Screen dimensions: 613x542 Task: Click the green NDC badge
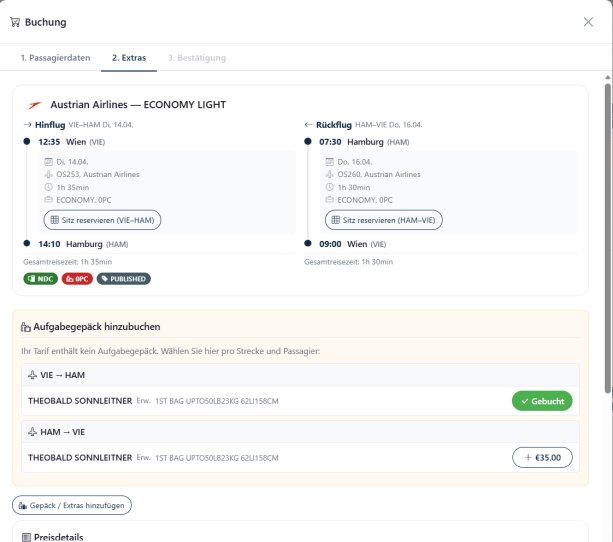click(40, 279)
